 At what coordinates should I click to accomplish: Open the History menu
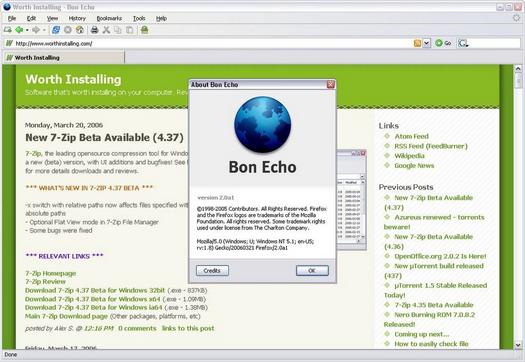[x=77, y=18]
